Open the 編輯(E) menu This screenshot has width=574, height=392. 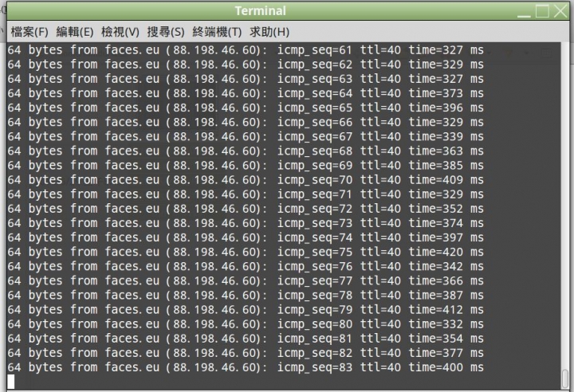[x=75, y=32]
